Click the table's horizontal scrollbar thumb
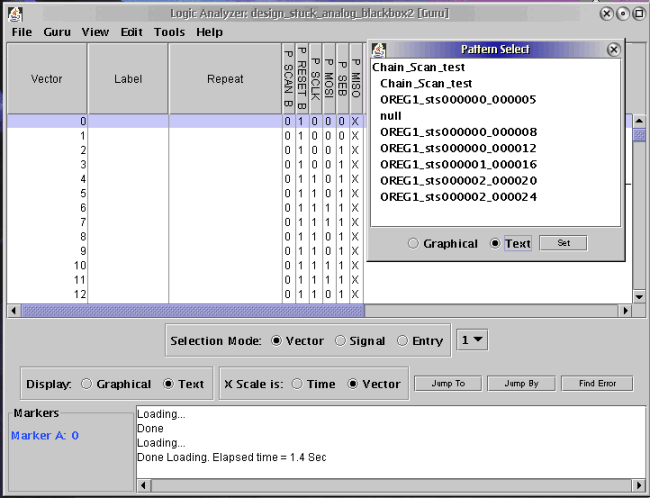Viewport: 650px width, 498px height. (x=193, y=310)
